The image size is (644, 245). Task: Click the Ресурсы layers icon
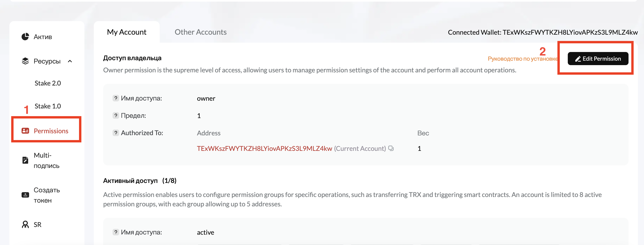pos(25,61)
